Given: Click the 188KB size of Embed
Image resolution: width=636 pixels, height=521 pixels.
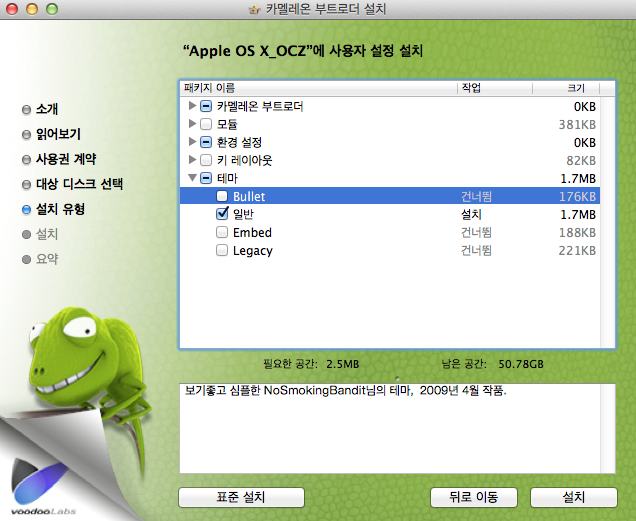Looking at the screenshot, I should (577, 233).
